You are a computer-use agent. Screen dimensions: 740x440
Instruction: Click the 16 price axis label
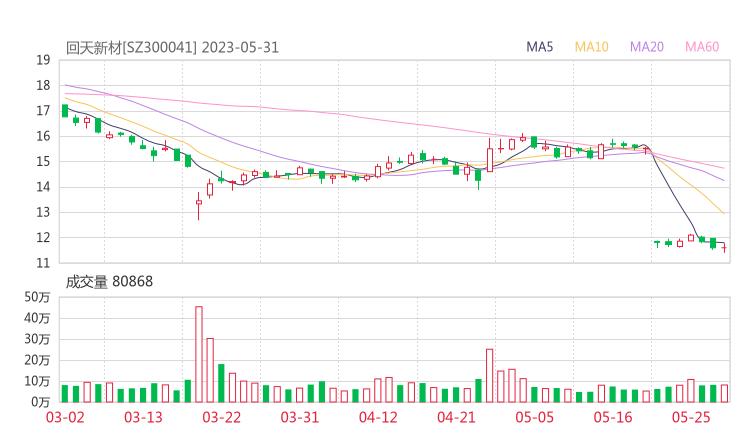(43, 137)
